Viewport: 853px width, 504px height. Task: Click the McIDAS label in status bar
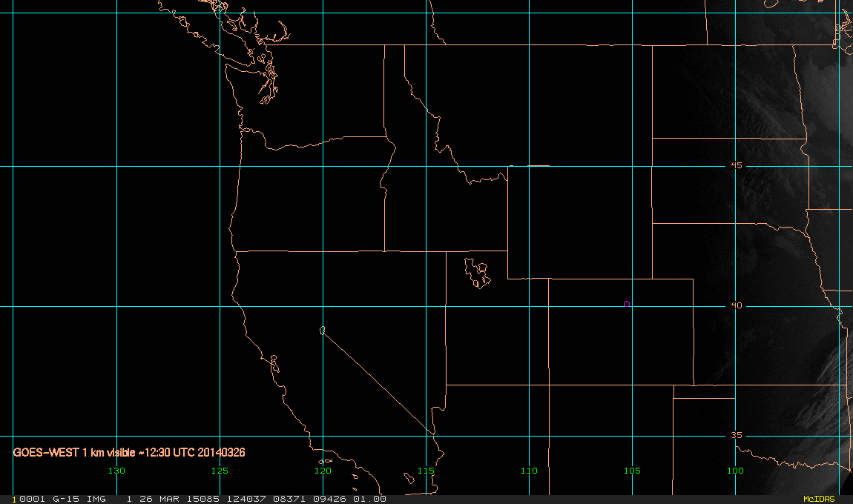[820, 499]
